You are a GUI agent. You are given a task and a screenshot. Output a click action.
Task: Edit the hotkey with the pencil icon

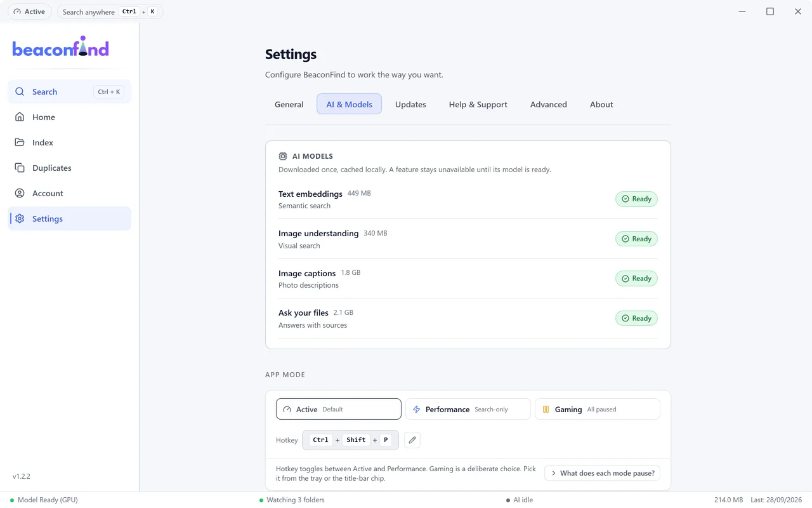point(412,440)
